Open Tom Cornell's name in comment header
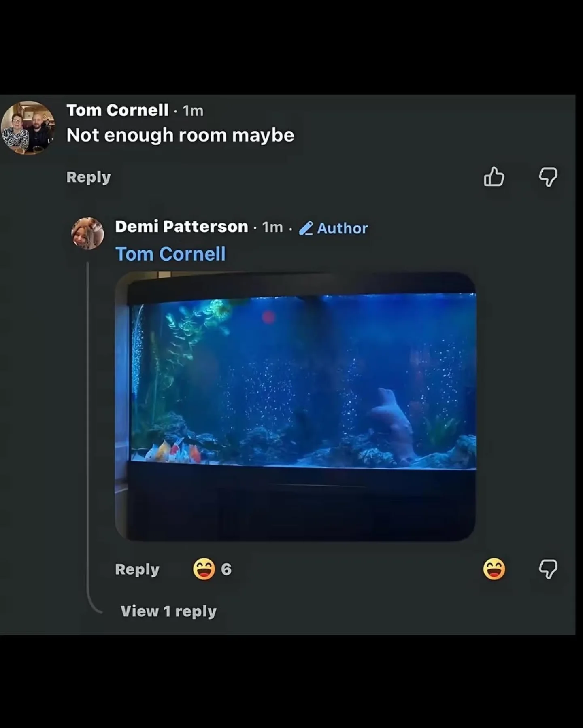The image size is (583, 728). [117, 110]
